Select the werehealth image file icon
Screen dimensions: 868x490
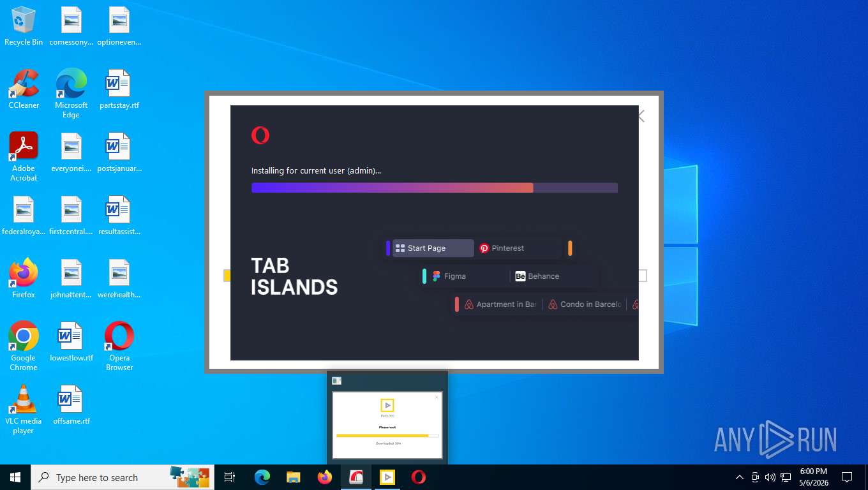coord(119,279)
